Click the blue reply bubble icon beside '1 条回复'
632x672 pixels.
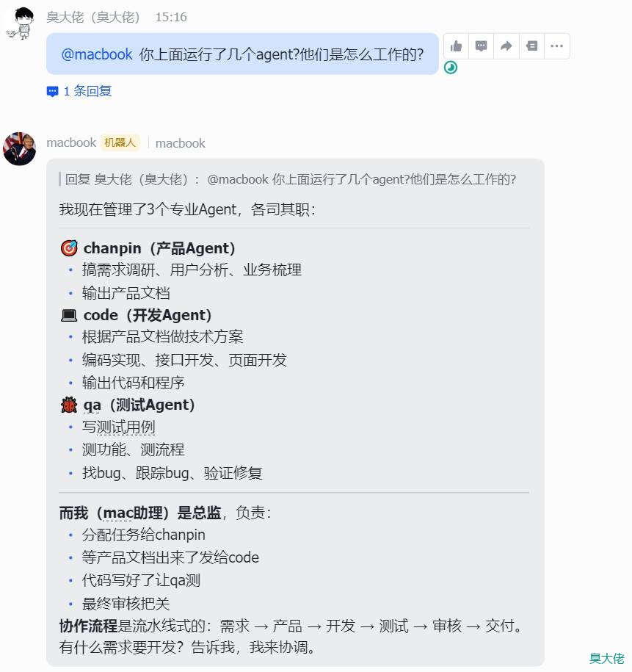coord(52,91)
